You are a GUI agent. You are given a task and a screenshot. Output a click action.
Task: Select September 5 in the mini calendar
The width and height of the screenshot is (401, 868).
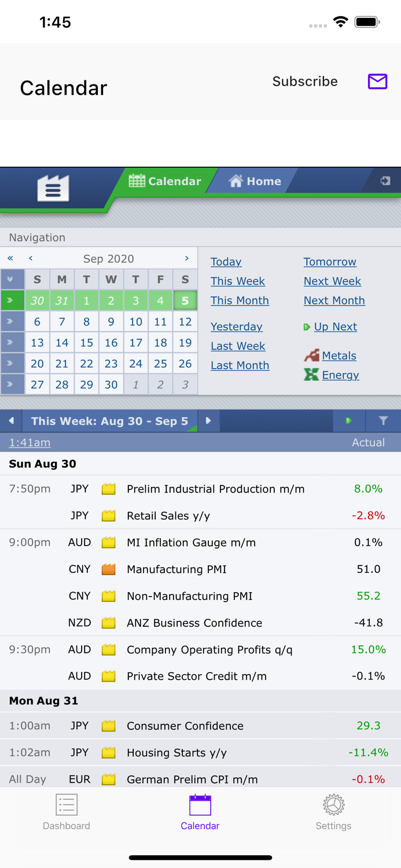[x=185, y=300]
